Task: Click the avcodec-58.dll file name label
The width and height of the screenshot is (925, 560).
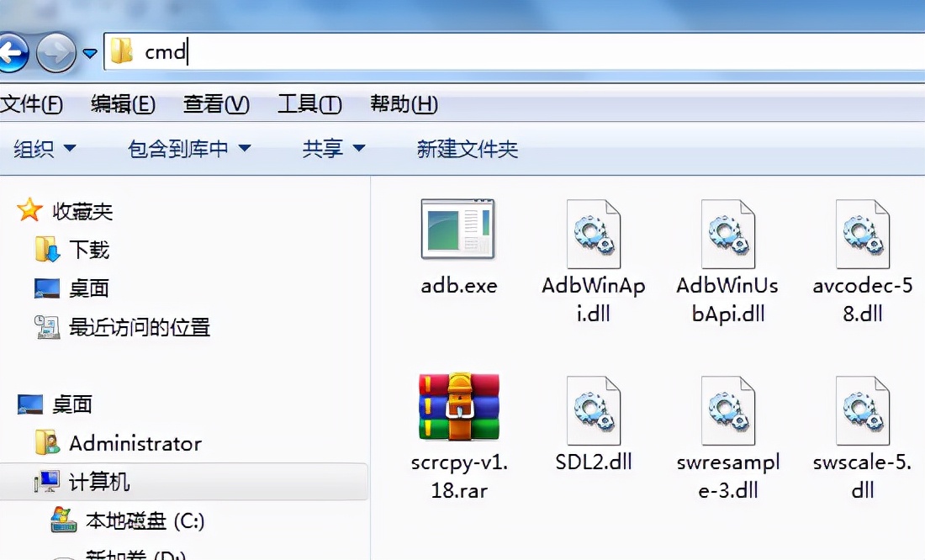Action: [863, 299]
